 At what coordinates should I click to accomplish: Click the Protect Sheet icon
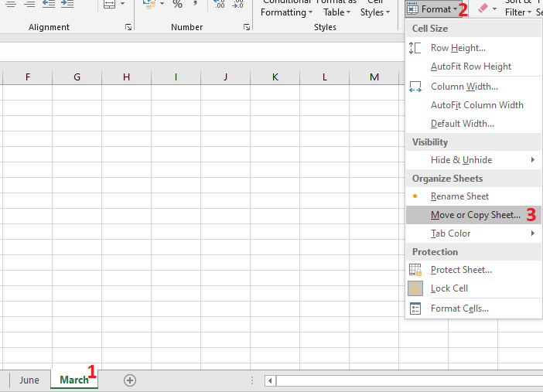[415, 270]
